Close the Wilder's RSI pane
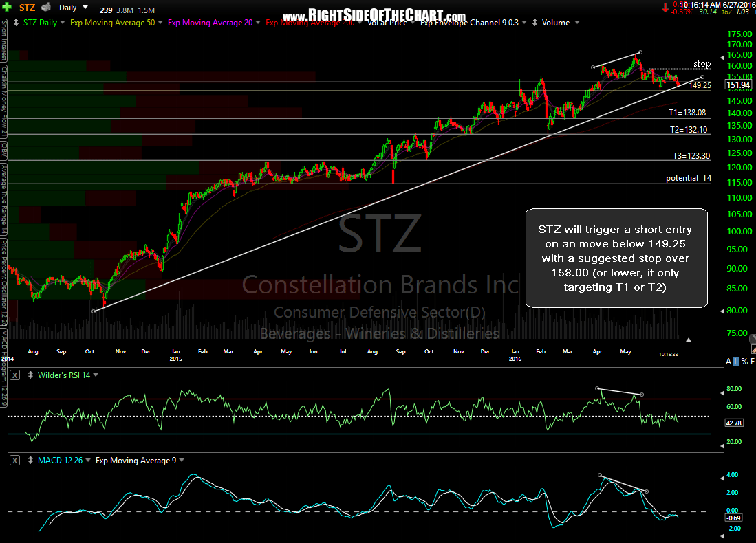The image size is (756, 543). pyautogui.click(x=15, y=375)
